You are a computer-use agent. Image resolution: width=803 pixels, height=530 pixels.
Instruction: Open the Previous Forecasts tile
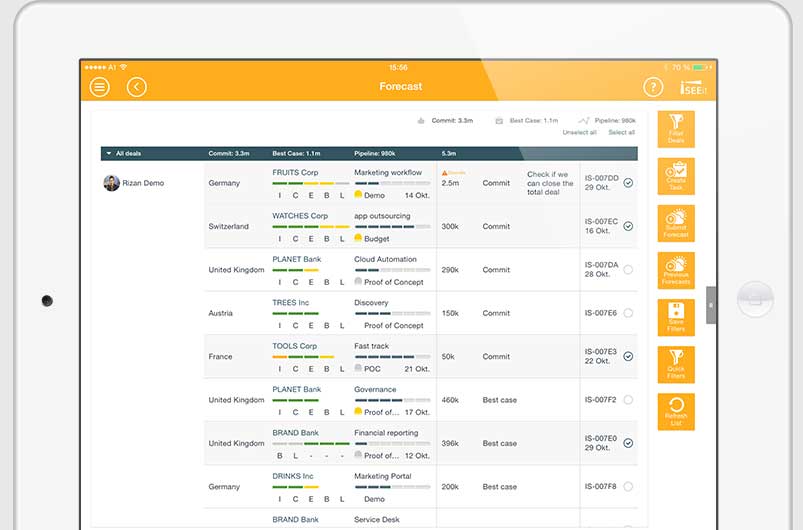pyautogui.click(x=676, y=270)
